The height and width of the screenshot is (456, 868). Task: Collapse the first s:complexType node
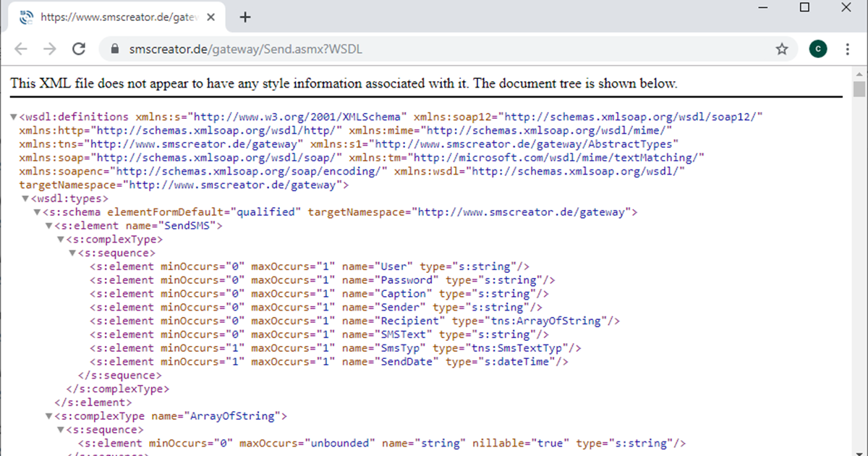click(60, 240)
